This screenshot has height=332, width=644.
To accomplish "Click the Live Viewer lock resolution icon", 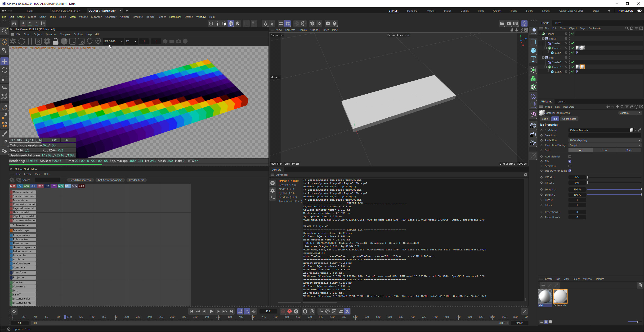I will pyautogui.click(x=55, y=41).
